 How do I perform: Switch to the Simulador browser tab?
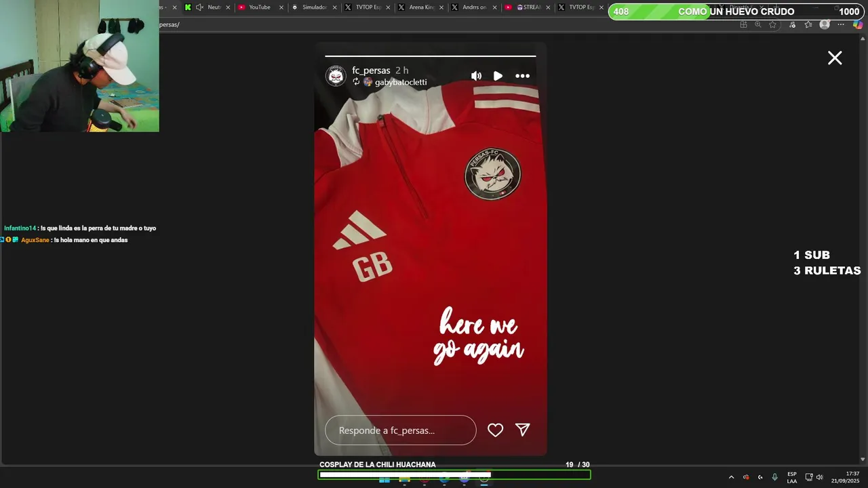point(314,7)
